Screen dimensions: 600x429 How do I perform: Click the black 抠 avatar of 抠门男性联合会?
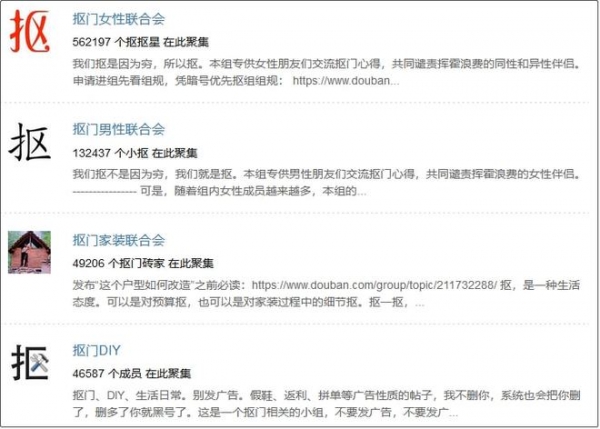click(29, 142)
